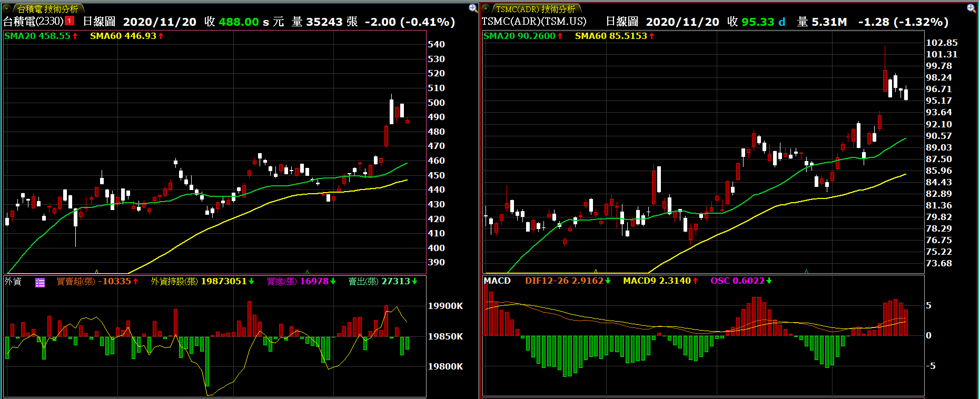Click the volume 35243 張 value
Screen dimensions: 980x399
pyautogui.click(x=332, y=22)
